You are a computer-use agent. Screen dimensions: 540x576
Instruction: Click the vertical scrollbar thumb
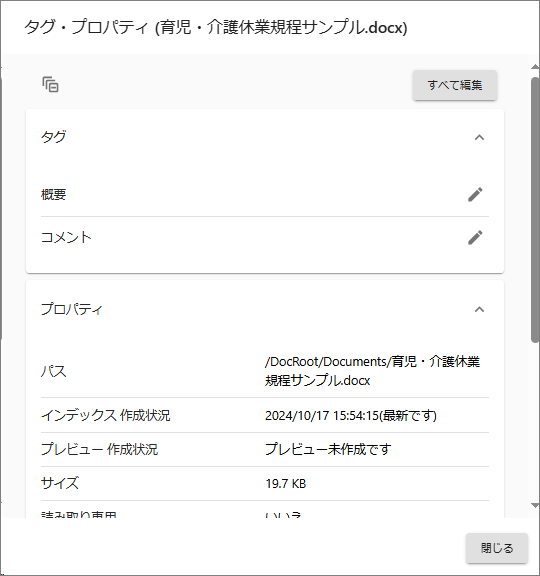pyautogui.click(x=535, y=210)
